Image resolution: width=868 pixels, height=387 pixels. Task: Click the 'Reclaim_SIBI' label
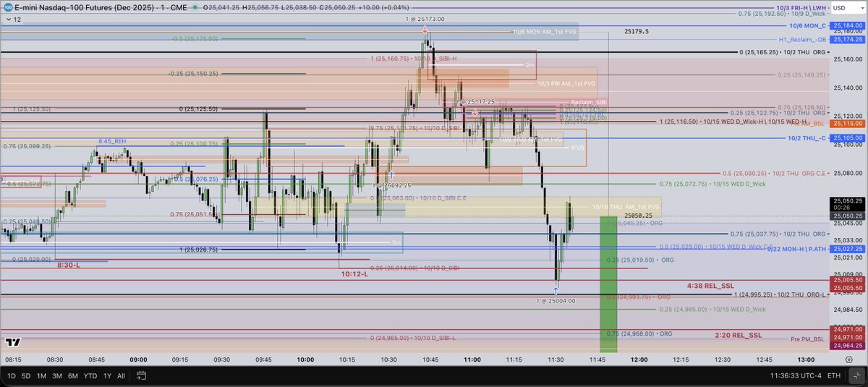(x=588, y=102)
